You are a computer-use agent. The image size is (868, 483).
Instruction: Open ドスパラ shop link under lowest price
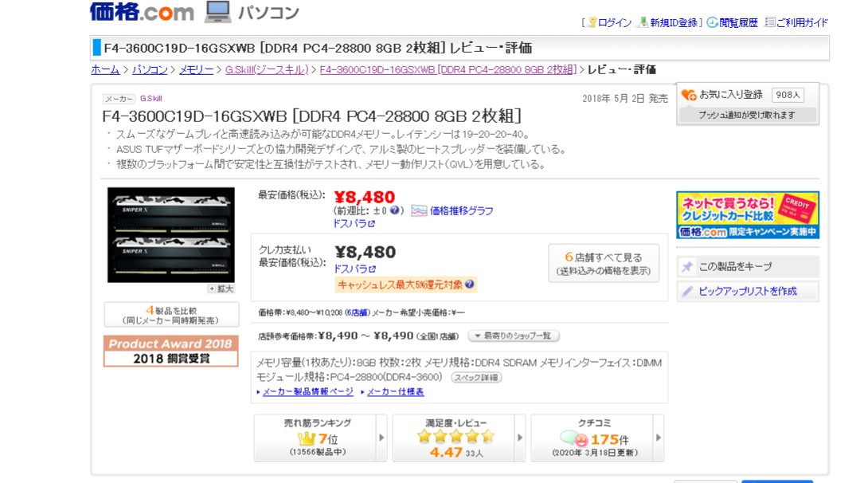click(x=354, y=224)
